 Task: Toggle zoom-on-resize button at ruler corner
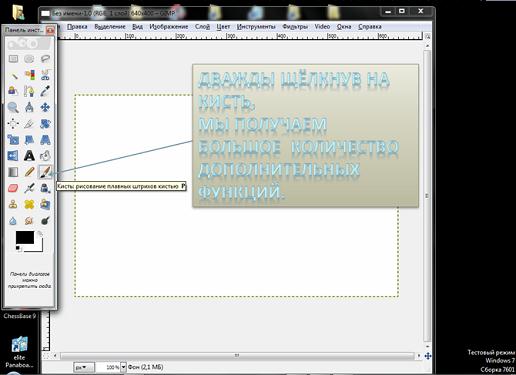pos(427,36)
